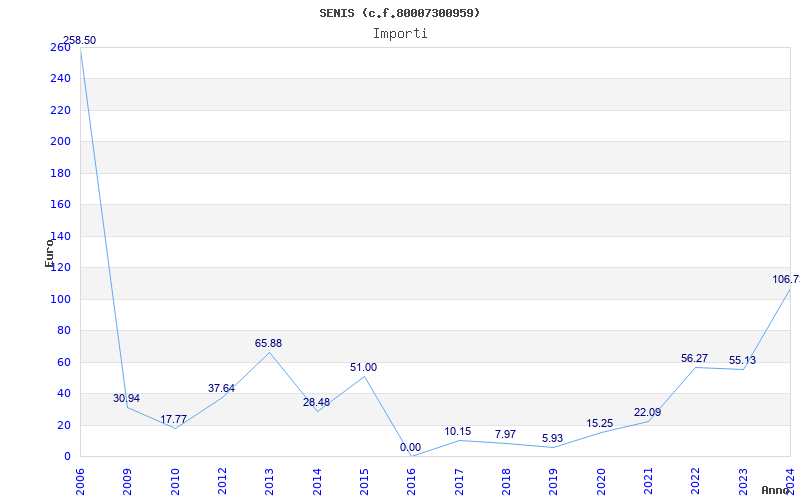
Task: Click the 80 y-axis tick label
Action: coord(63,331)
